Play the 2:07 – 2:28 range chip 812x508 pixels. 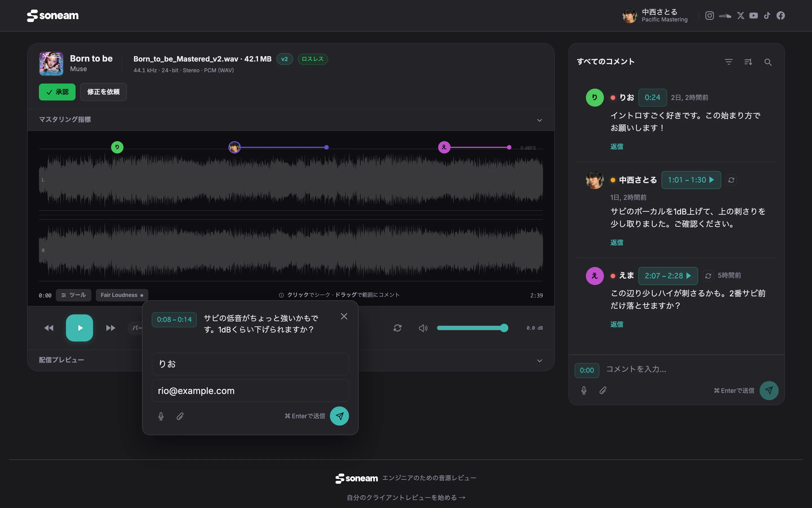[668, 276]
